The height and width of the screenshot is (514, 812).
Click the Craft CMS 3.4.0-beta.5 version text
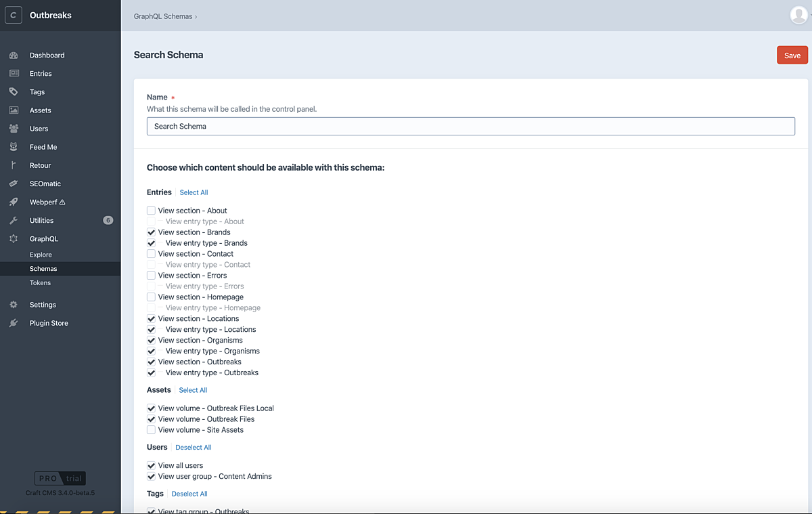pyautogui.click(x=60, y=492)
